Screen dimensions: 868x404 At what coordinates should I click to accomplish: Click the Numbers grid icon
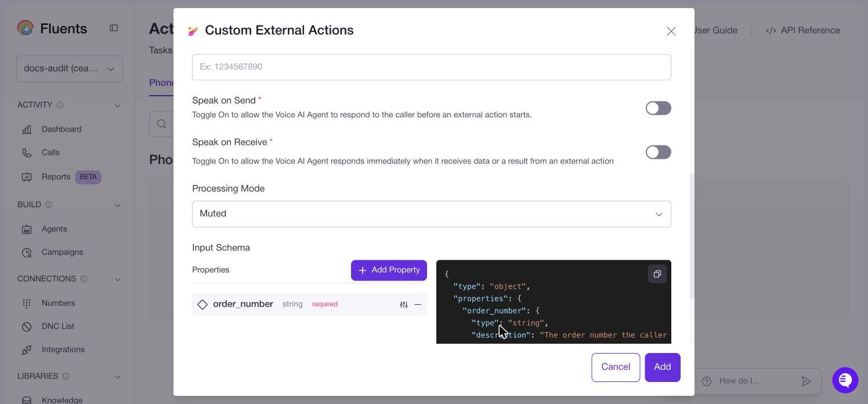point(27,303)
